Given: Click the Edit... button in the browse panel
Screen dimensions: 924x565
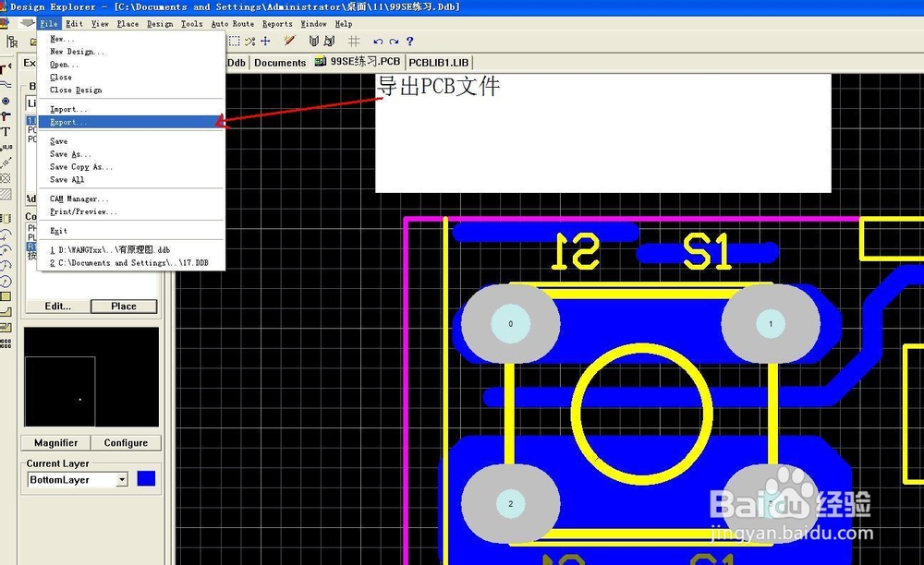Looking at the screenshot, I should pos(57,307).
